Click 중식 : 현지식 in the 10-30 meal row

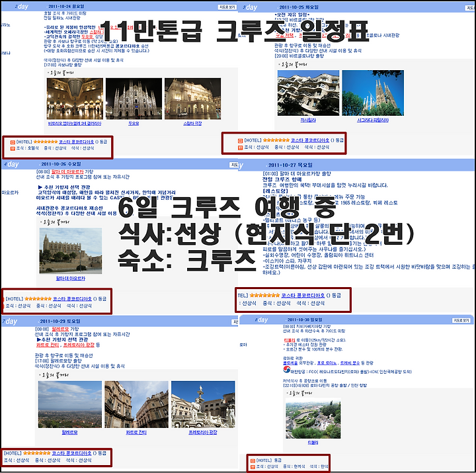pyautogui.click(x=294, y=466)
